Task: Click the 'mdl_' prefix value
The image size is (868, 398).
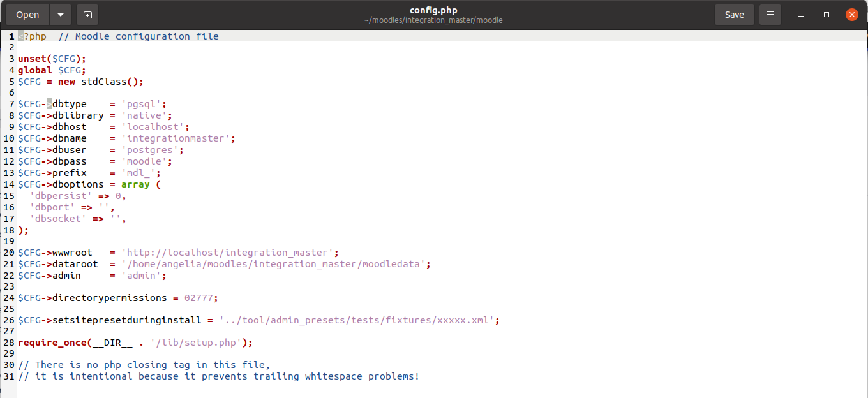Action: click(138, 173)
